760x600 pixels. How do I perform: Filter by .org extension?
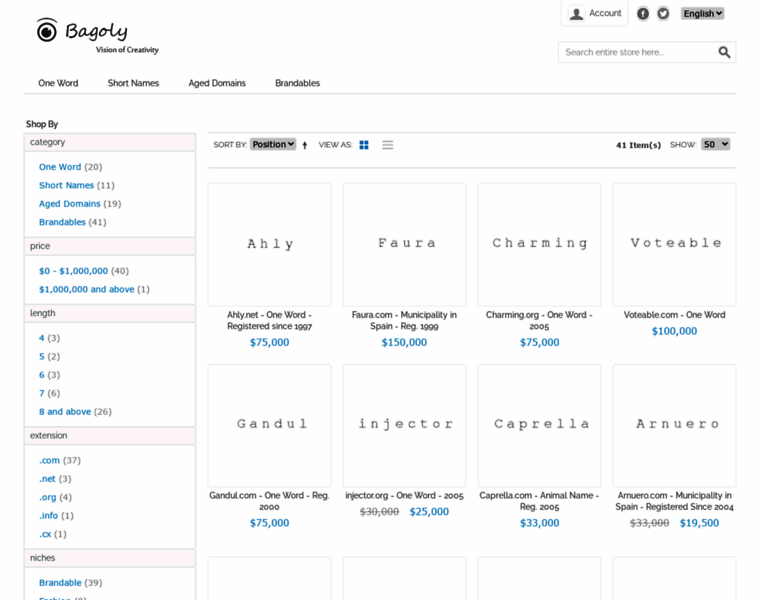(x=48, y=497)
